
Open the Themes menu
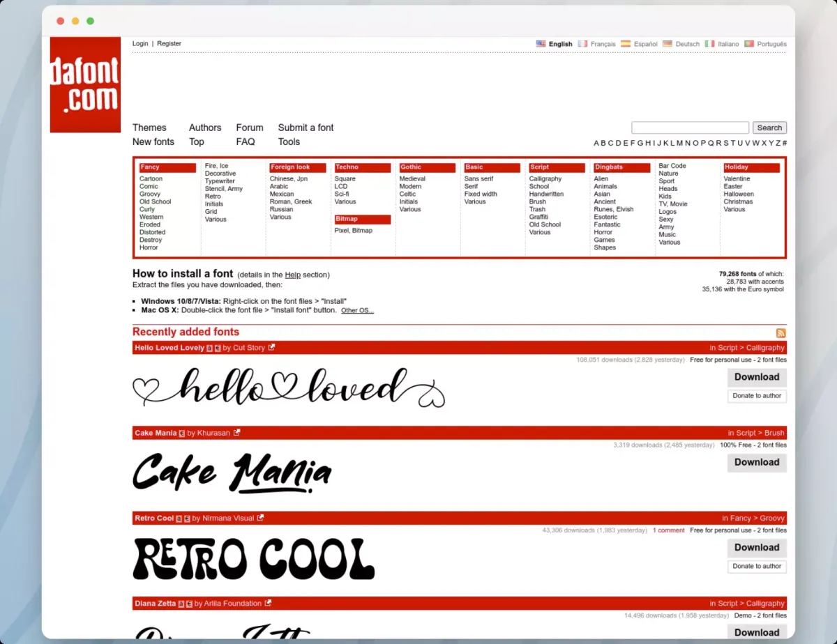click(x=149, y=128)
